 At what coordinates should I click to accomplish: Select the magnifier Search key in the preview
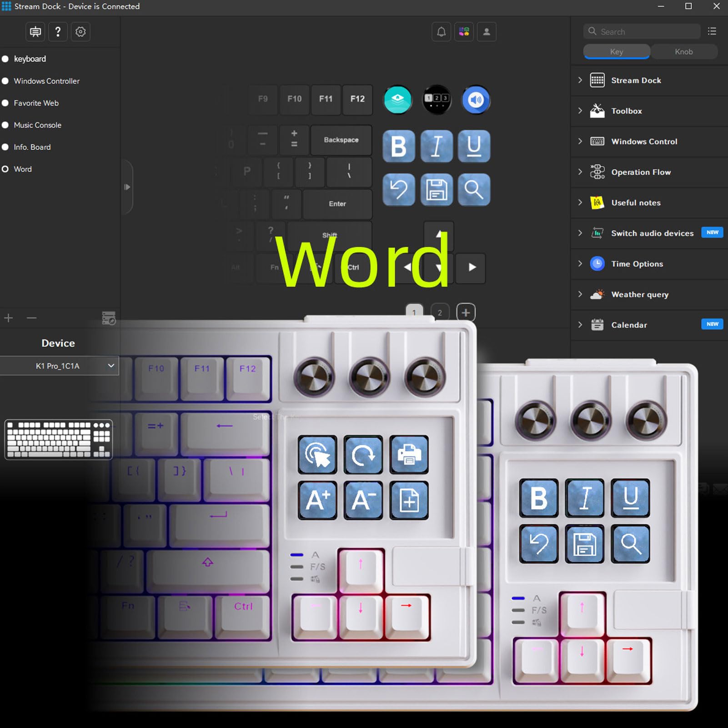tap(474, 189)
